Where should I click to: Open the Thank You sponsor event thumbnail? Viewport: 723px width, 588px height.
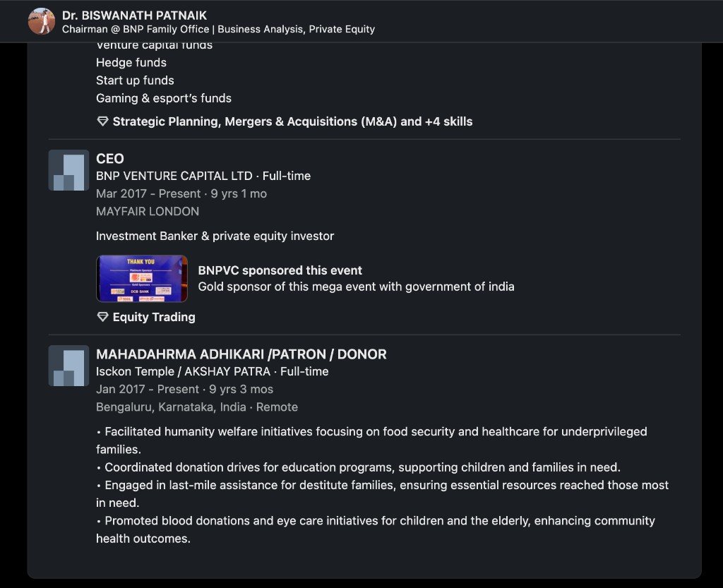(x=142, y=279)
